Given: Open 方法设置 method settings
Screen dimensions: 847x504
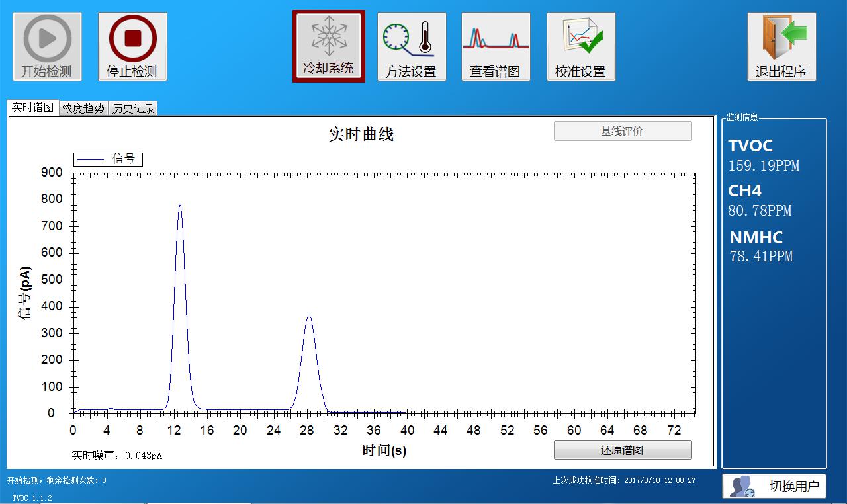Looking at the screenshot, I should coord(412,45).
